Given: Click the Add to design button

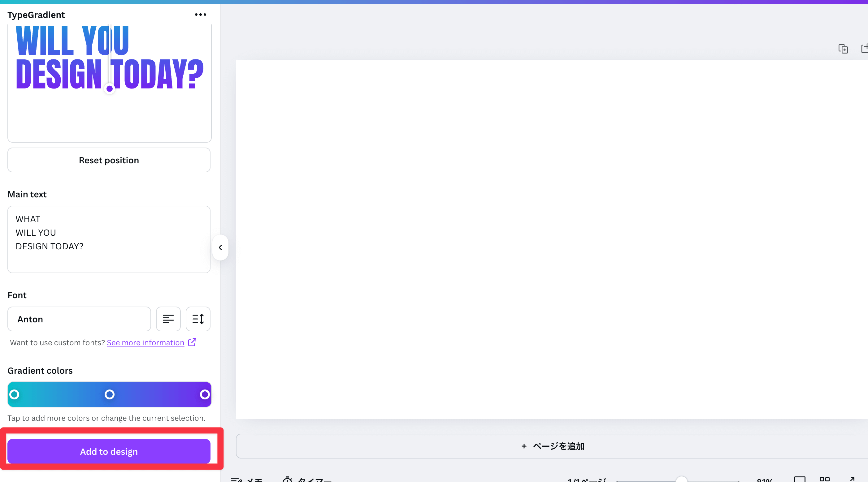Looking at the screenshot, I should point(109,451).
